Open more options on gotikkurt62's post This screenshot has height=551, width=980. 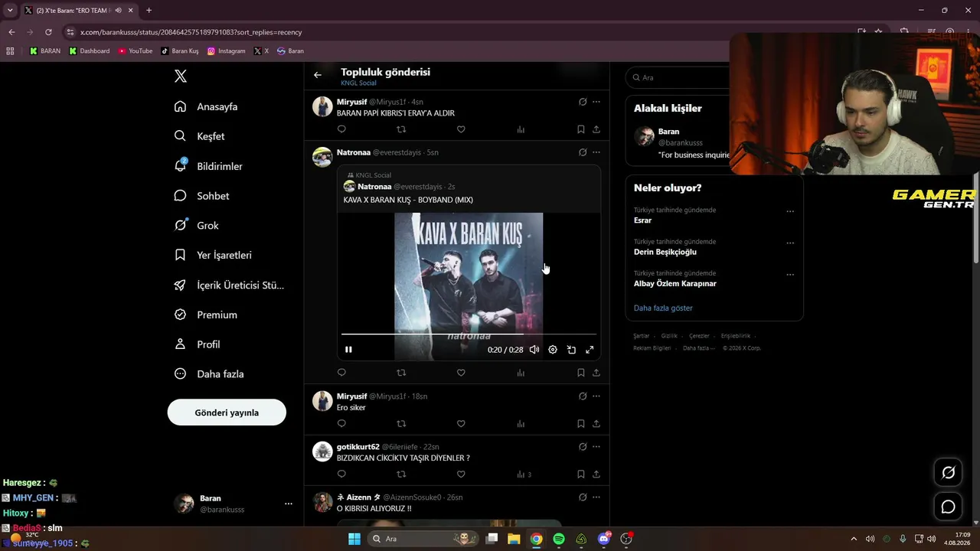596,447
